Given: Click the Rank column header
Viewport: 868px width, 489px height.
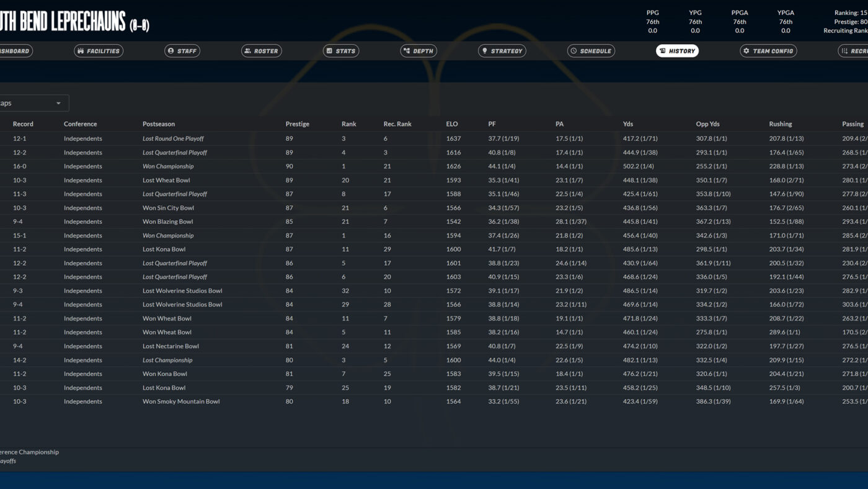Looking at the screenshot, I should [349, 124].
